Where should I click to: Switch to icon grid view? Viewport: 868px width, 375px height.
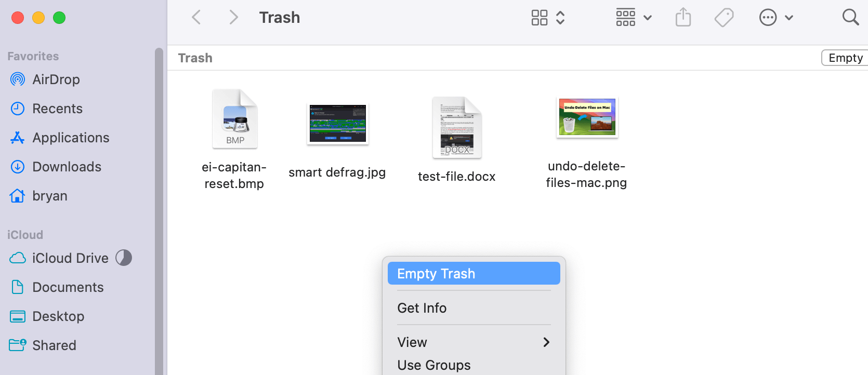(540, 18)
